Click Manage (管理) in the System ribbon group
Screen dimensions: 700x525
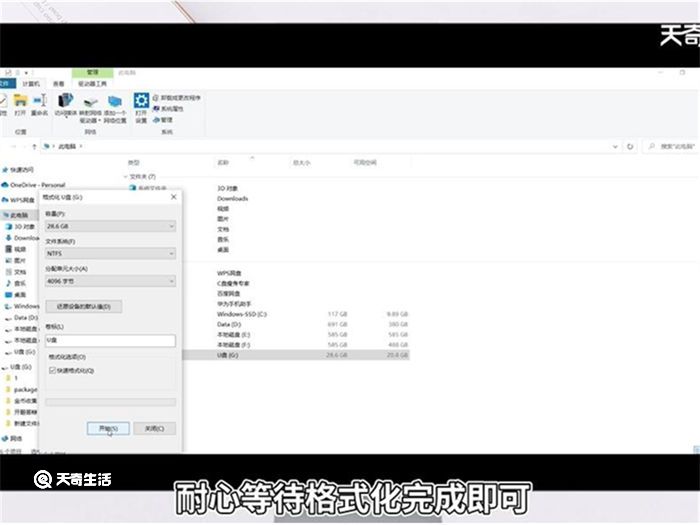(163, 120)
